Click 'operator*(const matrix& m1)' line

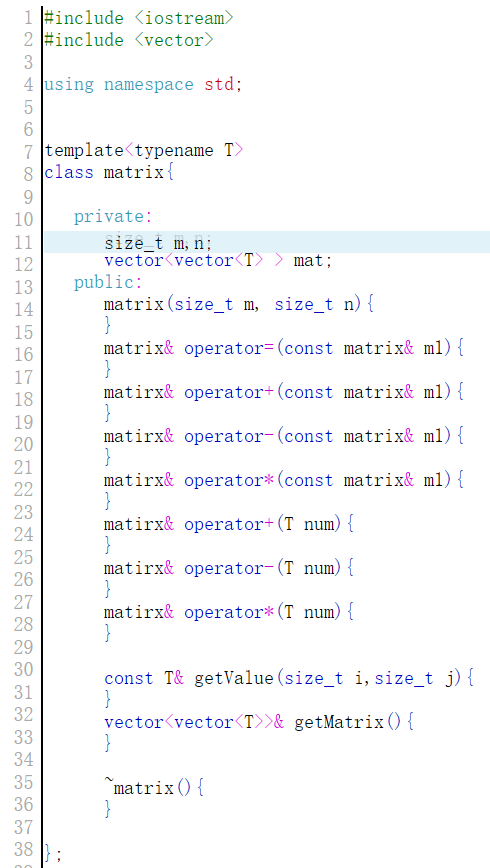(x=284, y=481)
